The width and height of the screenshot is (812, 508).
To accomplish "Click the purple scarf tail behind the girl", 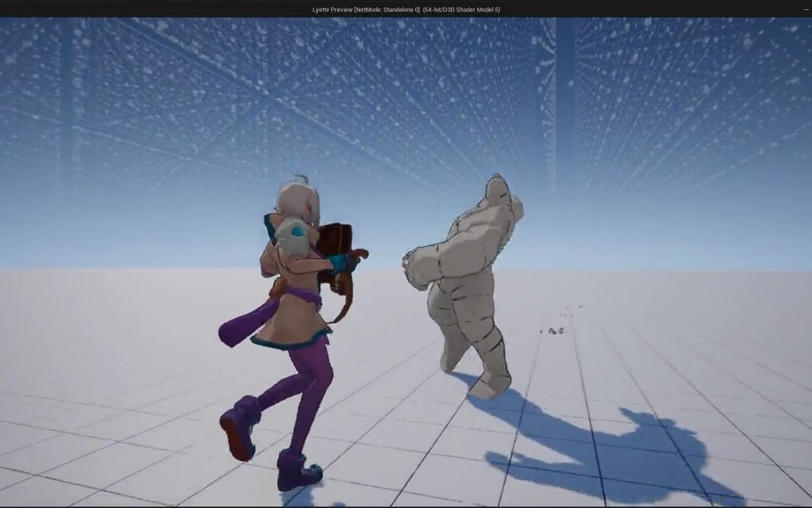I will pyautogui.click(x=243, y=325).
